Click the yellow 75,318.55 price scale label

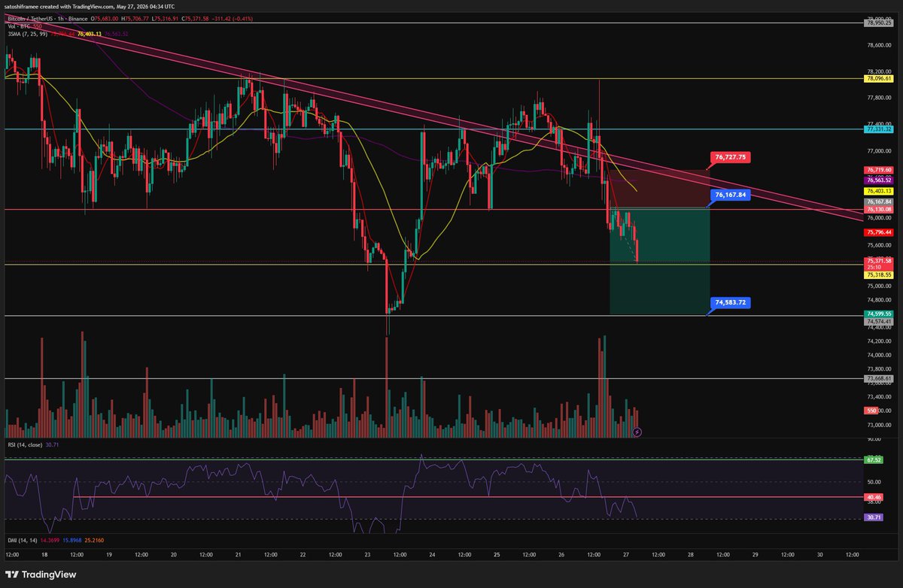pos(879,275)
